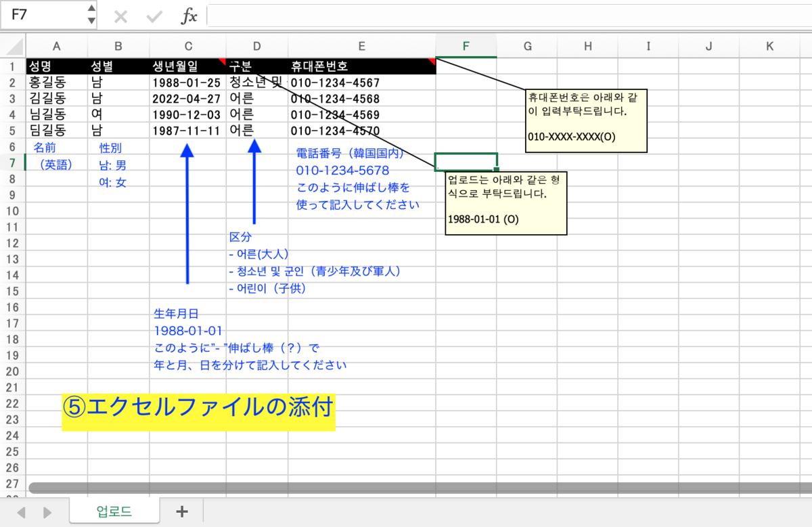Click cell containing 홍길동
Viewport: 812px width, 527px height.
coord(57,83)
